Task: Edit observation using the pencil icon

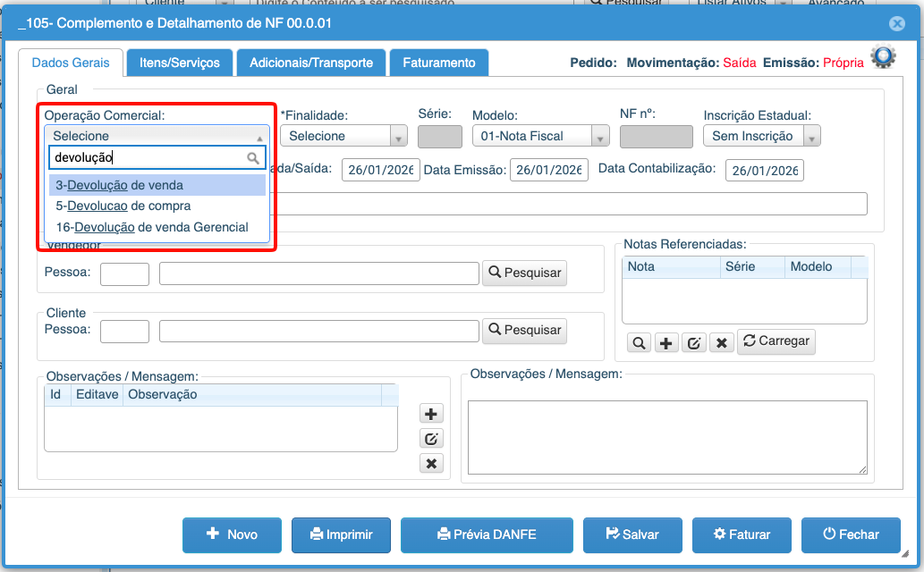Action: click(431, 438)
